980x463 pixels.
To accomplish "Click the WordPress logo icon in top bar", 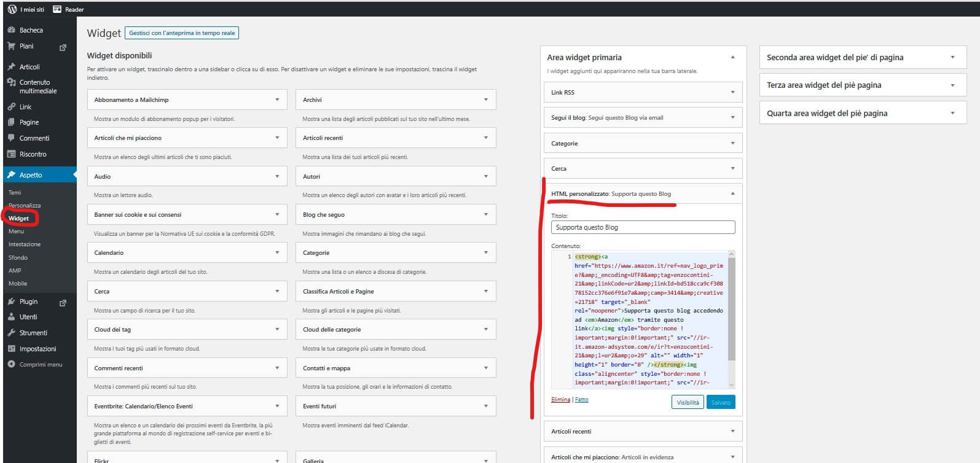I will (12, 9).
